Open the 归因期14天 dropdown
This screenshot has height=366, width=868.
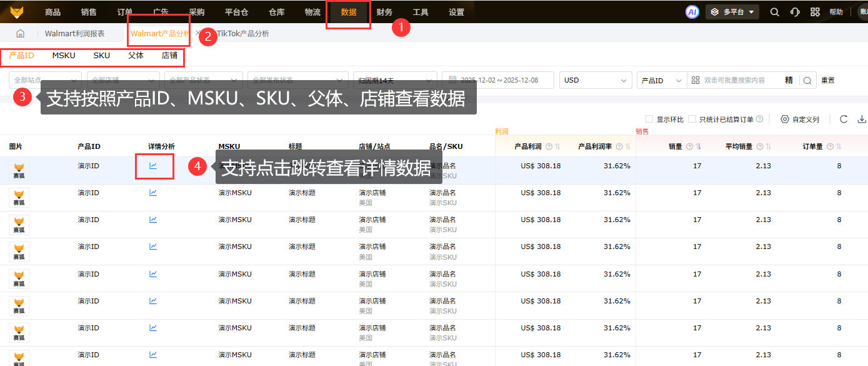click(x=394, y=80)
